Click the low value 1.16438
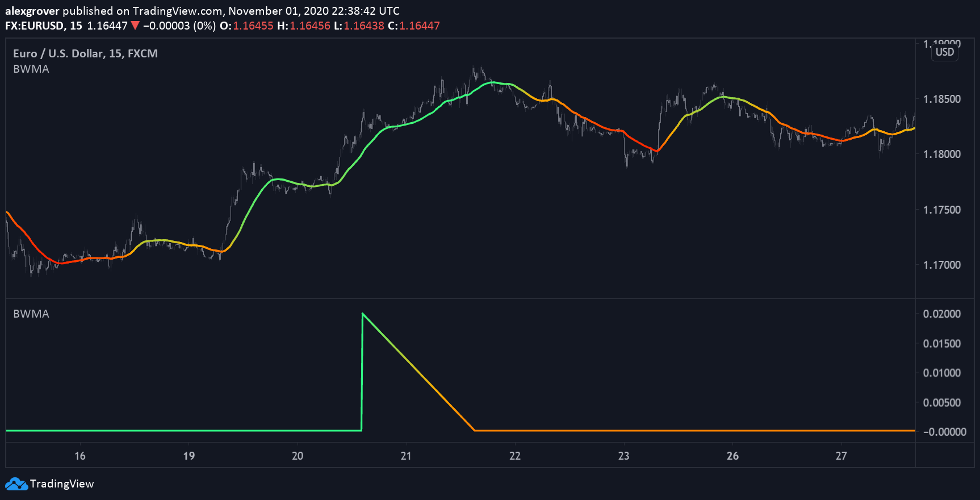This screenshot has width=980, height=500. click(x=364, y=26)
